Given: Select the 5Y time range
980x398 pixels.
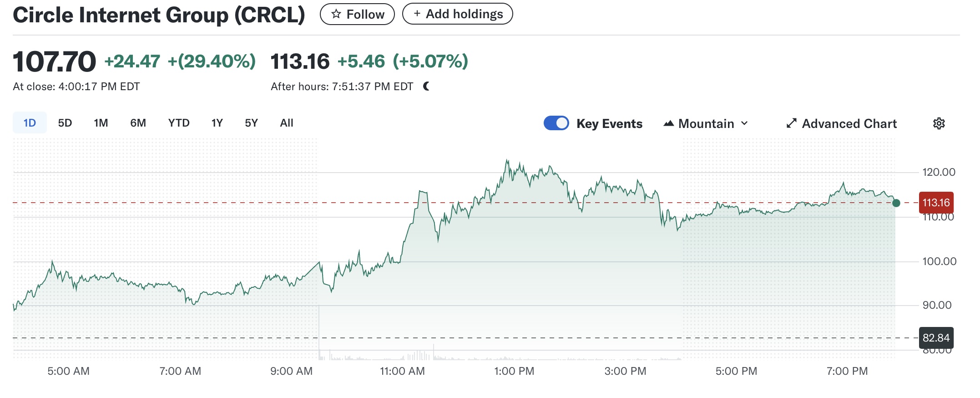Looking at the screenshot, I should [x=251, y=123].
